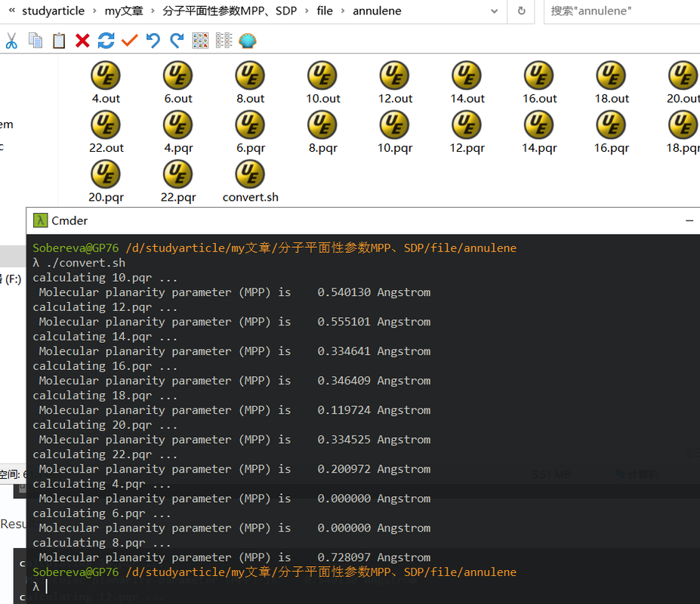This screenshot has height=604, width=700.
Task: Click the orange checkmark toolbar icon
Action: pyautogui.click(x=130, y=41)
